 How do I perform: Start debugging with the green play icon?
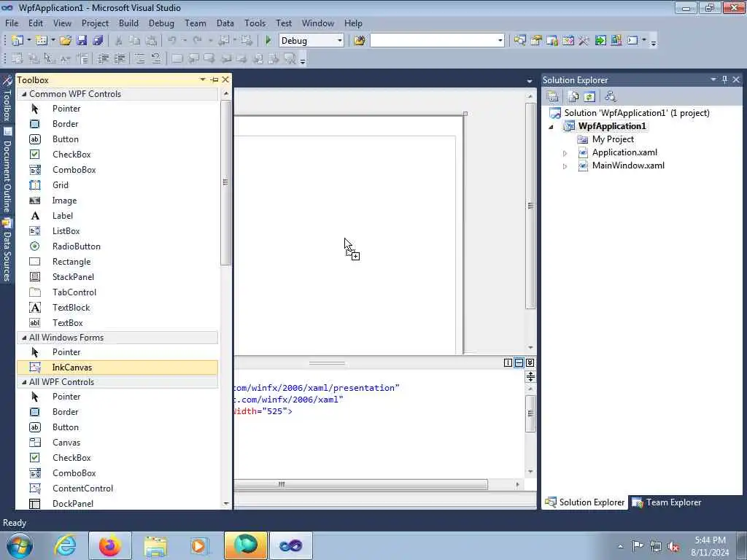268,41
